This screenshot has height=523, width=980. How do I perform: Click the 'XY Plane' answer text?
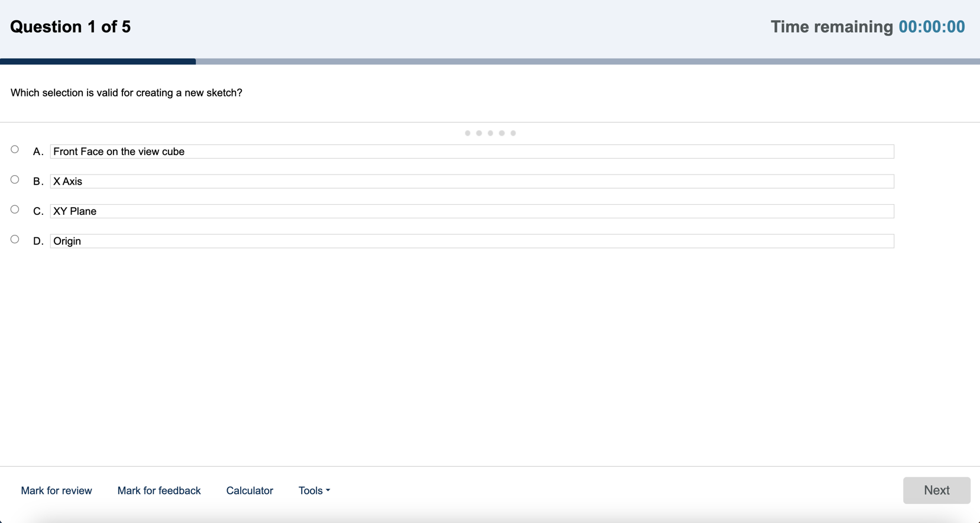[472, 211]
